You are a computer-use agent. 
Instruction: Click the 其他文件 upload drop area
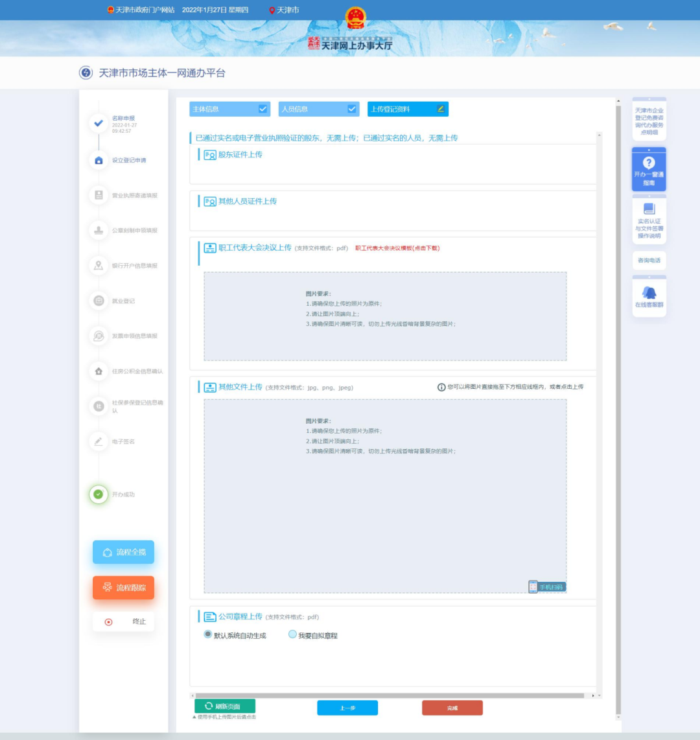coord(385,496)
